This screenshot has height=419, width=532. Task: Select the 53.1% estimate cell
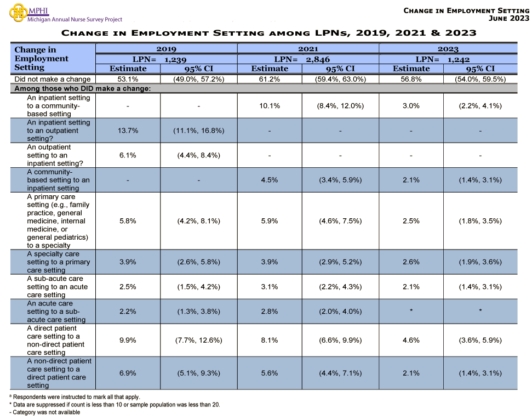click(127, 78)
